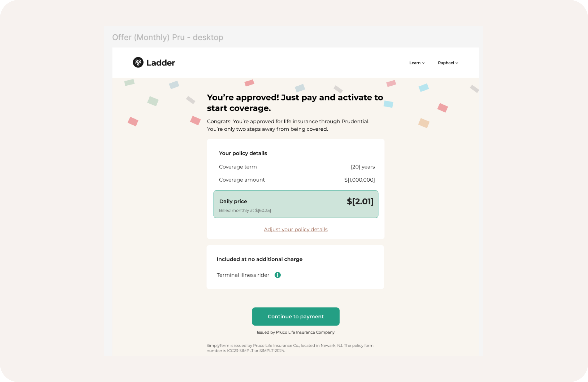Select the Daily price highlighted box
The height and width of the screenshot is (382, 588).
coord(295,204)
